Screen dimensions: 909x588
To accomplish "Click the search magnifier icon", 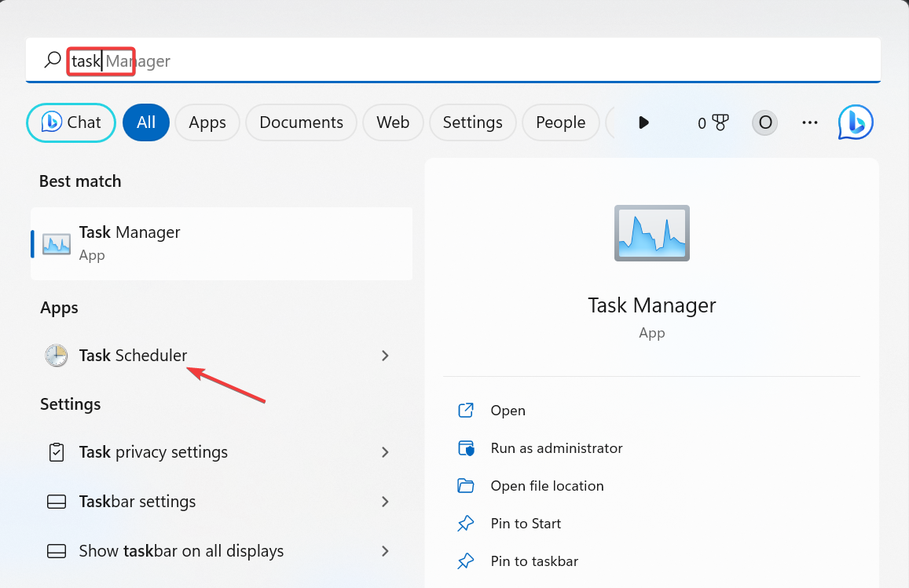I will (53, 60).
